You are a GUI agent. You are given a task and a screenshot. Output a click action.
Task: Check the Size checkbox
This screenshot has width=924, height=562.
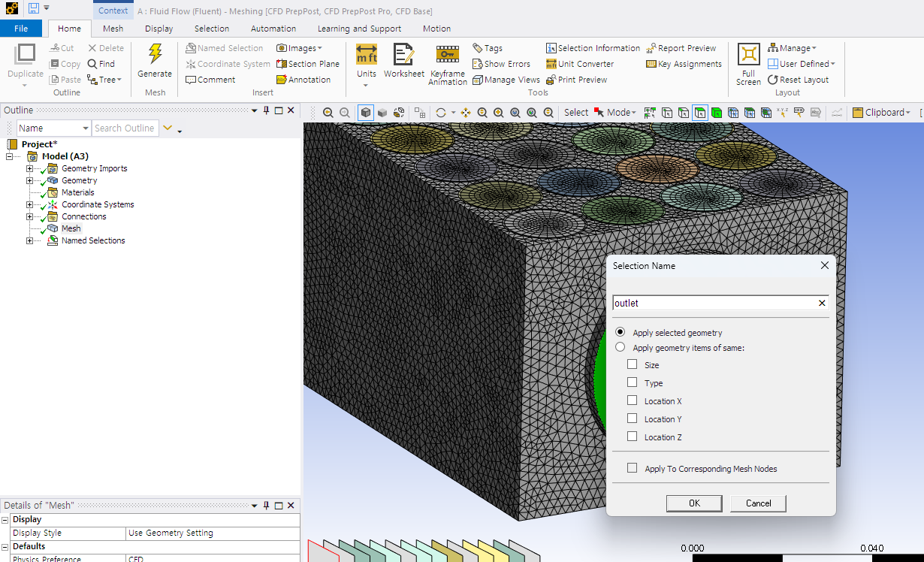pos(632,364)
